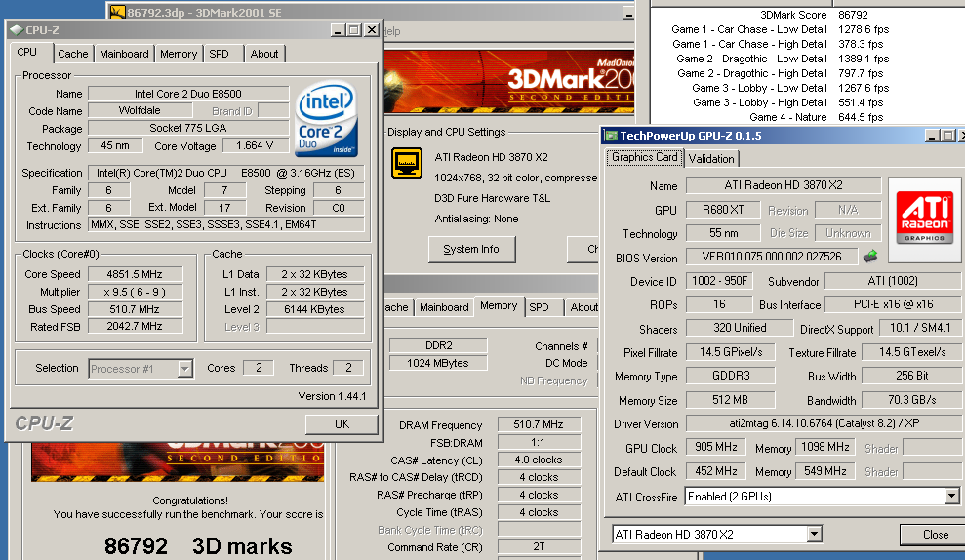Click OK in the CPU-Z window
The width and height of the screenshot is (965, 560).
coord(342,424)
